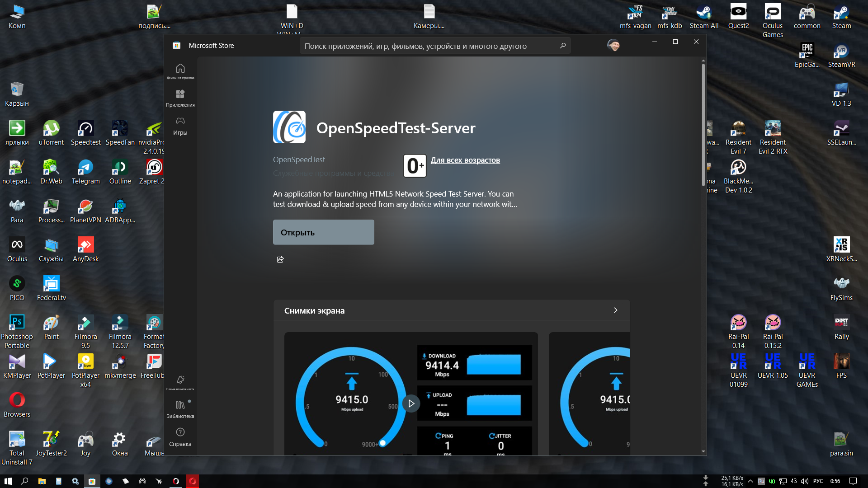
Task: Select the Total Uninstall 7 desktop icon
Action: (17, 449)
